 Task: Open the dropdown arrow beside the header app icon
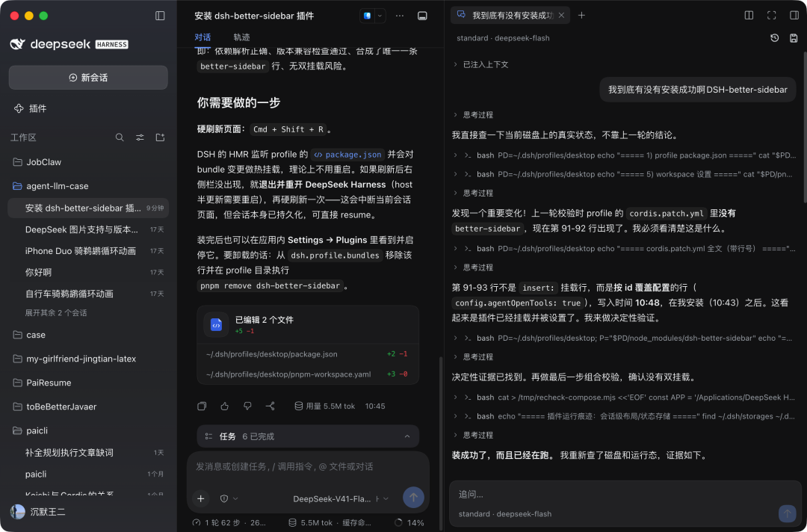click(x=380, y=16)
